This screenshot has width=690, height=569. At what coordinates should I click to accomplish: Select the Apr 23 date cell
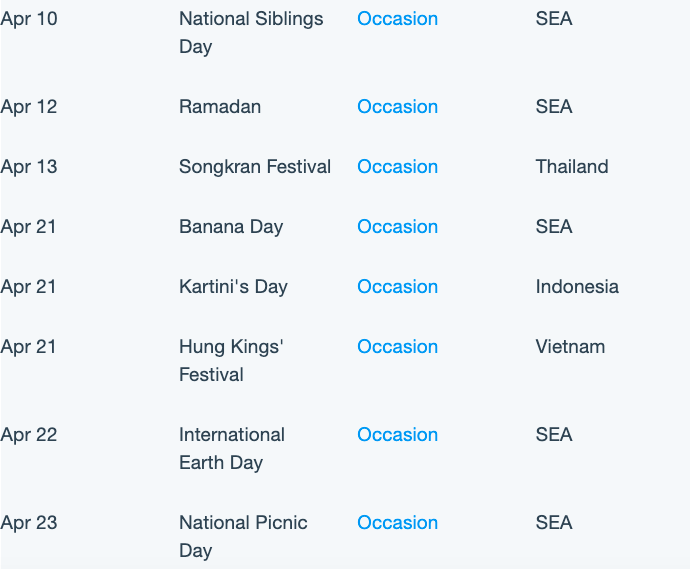click(x=29, y=523)
